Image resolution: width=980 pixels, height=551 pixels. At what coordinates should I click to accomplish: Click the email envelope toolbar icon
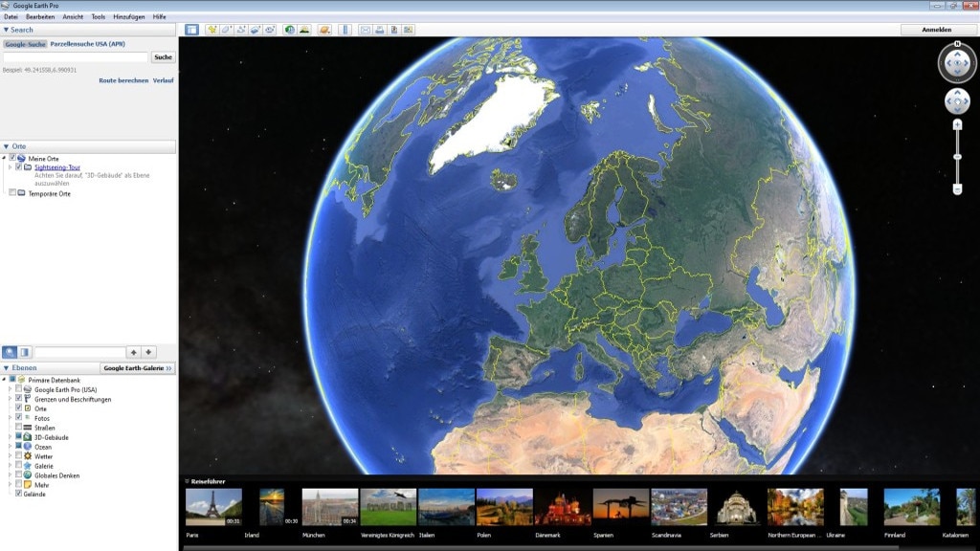(365, 30)
